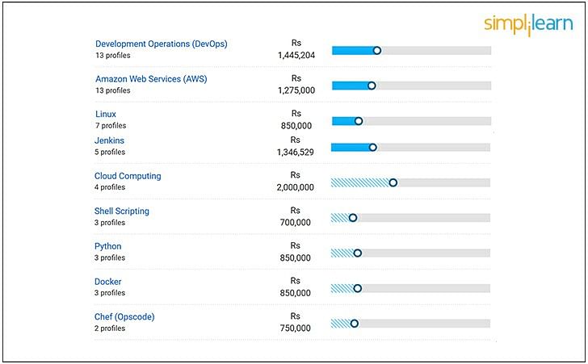Open the Amazon Web Services (AWS) link

[x=151, y=79]
